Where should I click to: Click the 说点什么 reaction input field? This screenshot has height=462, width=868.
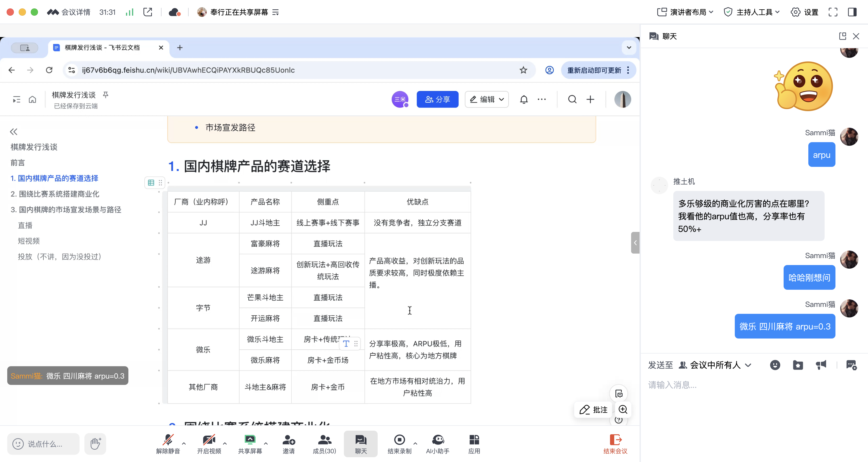coord(43,444)
